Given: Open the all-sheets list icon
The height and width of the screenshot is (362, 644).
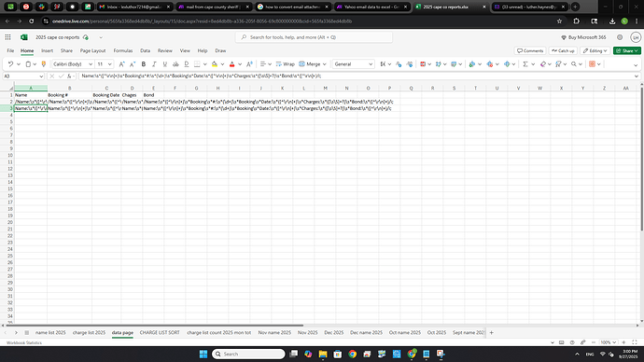Looking at the screenshot, I should point(27,332).
